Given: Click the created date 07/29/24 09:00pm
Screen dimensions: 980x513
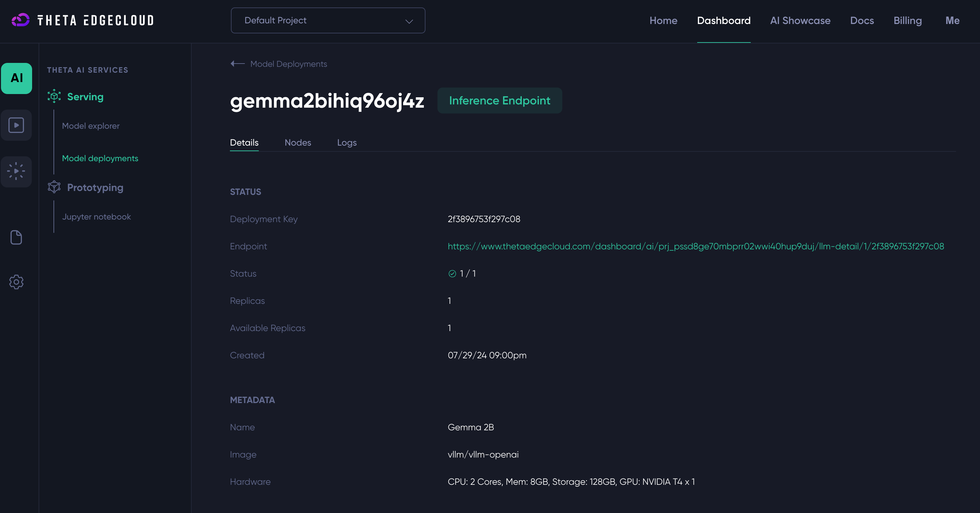Looking at the screenshot, I should pyautogui.click(x=487, y=355).
